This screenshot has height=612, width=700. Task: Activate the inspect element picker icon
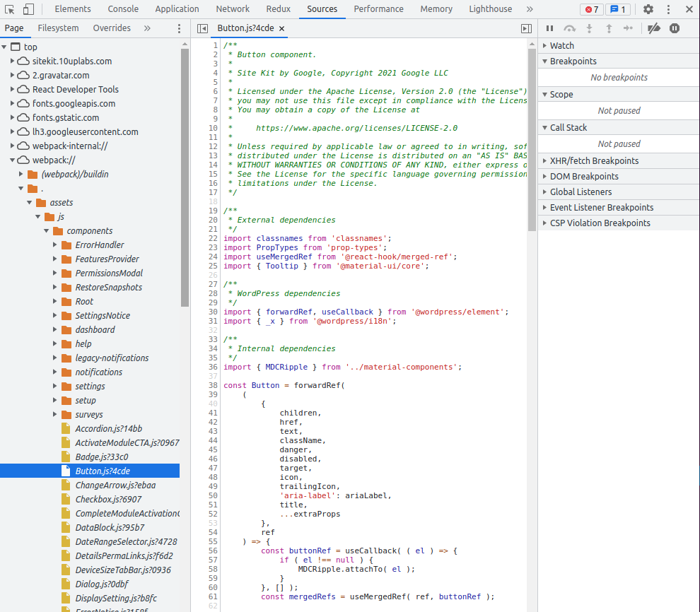9,9
